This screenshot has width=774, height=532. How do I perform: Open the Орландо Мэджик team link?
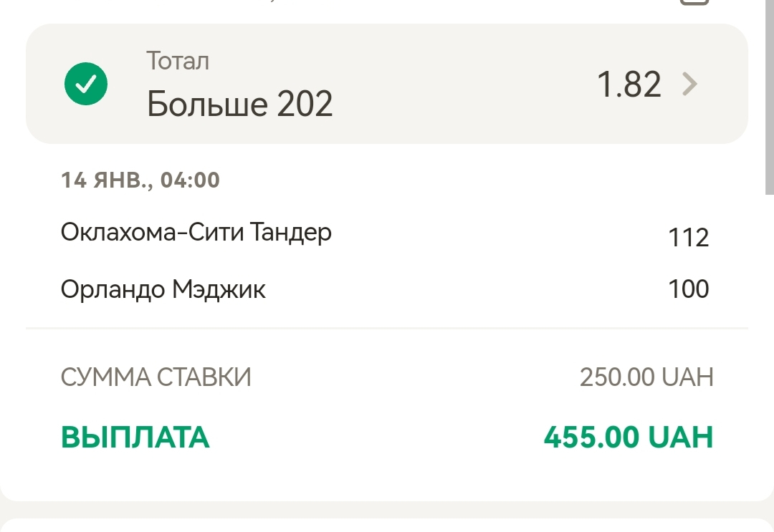163,289
